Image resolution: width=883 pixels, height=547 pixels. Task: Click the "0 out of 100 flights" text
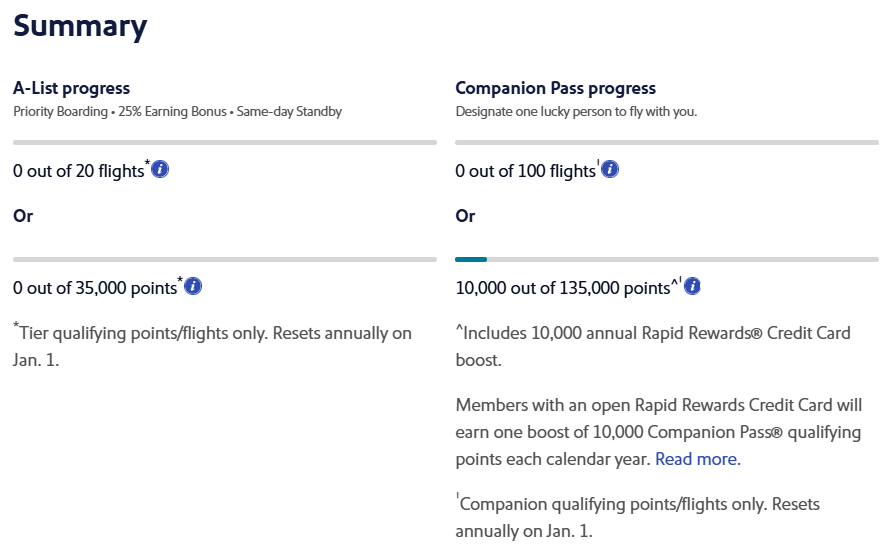point(525,171)
